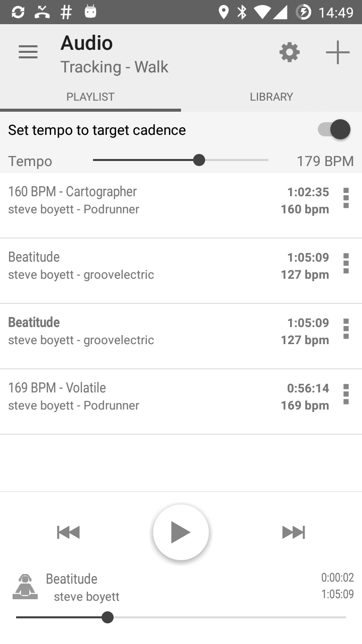The height and width of the screenshot is (644, 362).
Task: Select the Playlist tab
Action: coord(90,97)
